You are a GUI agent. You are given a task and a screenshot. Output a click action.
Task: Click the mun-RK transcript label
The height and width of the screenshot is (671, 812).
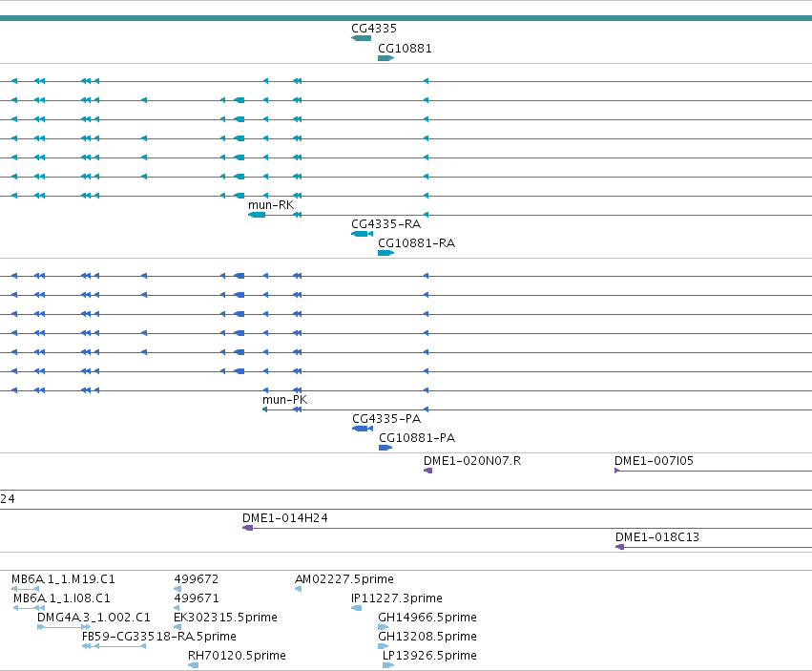tap(271, 205)
